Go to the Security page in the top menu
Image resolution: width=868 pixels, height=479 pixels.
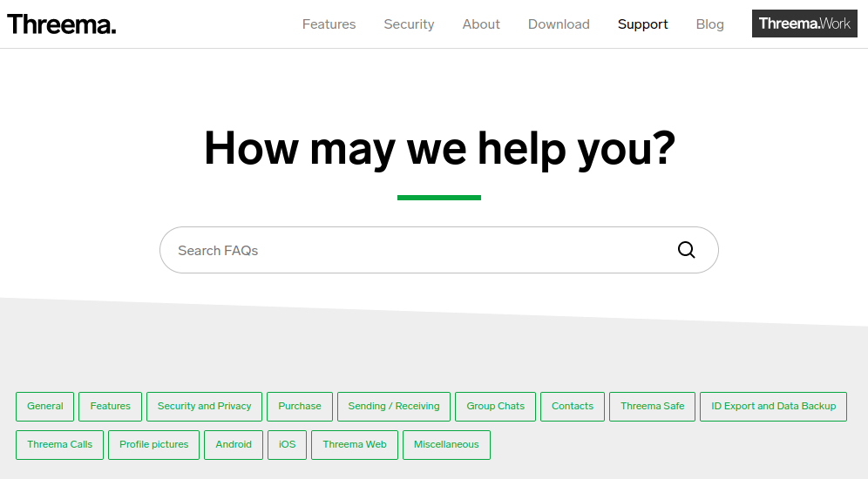[x=409, y=24]
